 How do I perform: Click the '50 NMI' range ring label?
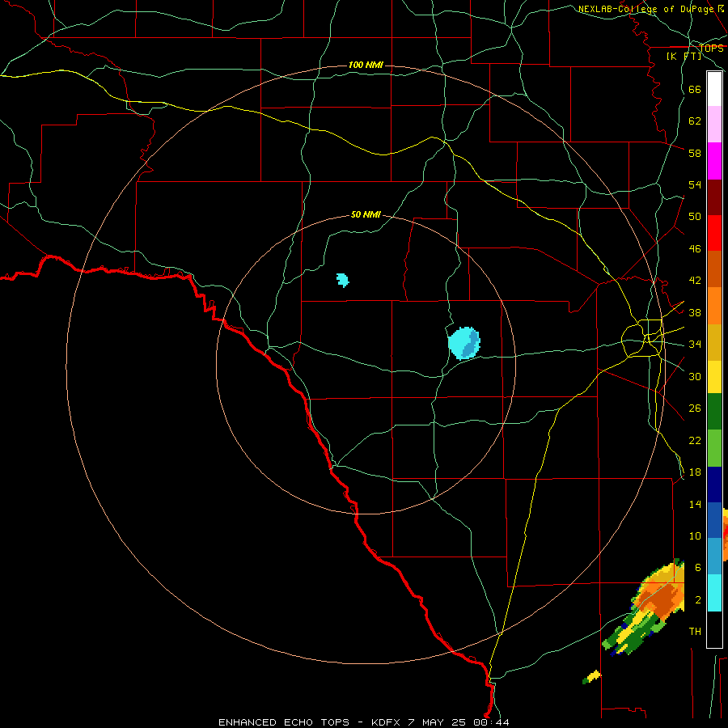tap(366, 214)
